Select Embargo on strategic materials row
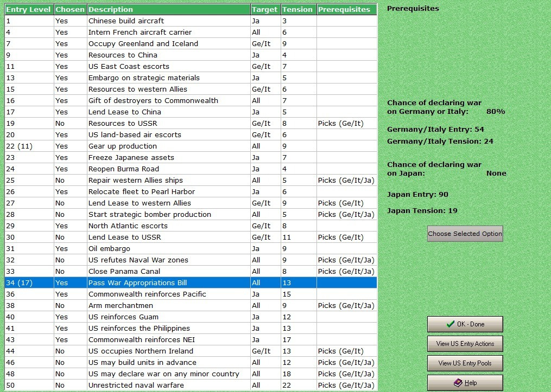The height and width of the screenshot is (392, 551). point(191,78)
